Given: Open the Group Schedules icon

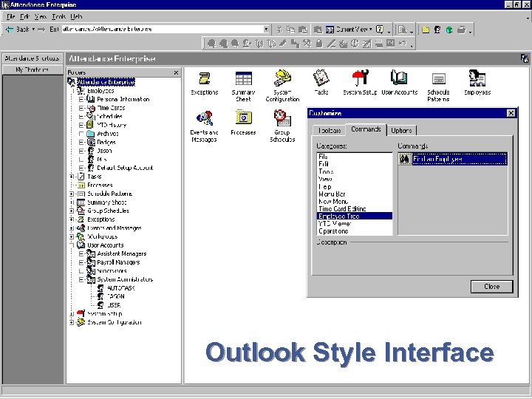Looking at the screenshot, I should coord(282,117).
